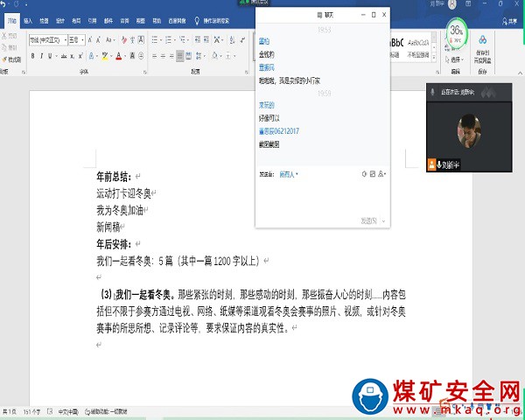Screen dimensions: 525x420
Task: Increase paragraph indent
Action: click(x=206, y=40)
